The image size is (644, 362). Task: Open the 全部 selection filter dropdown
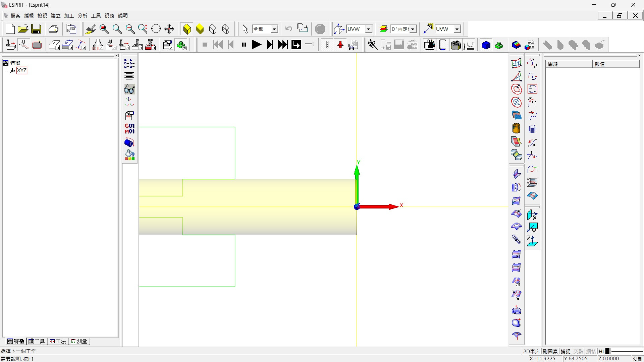coord(274,29)
